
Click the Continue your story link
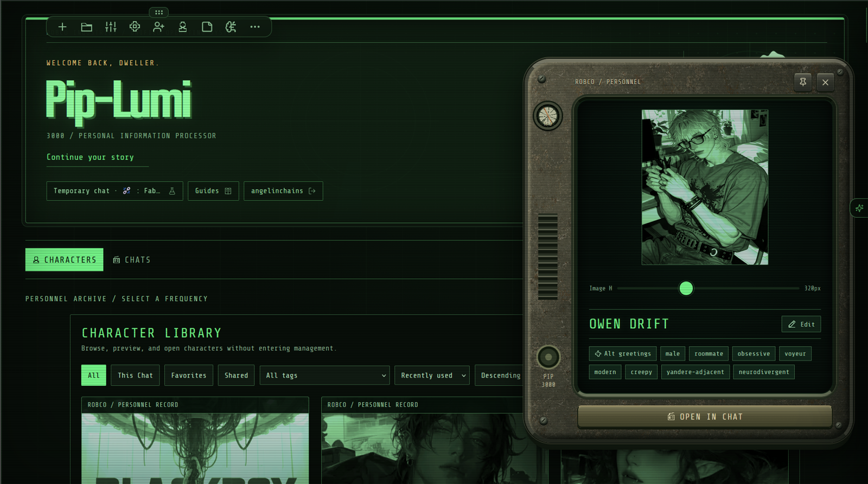pyautogui.click(x=90, y=157)
